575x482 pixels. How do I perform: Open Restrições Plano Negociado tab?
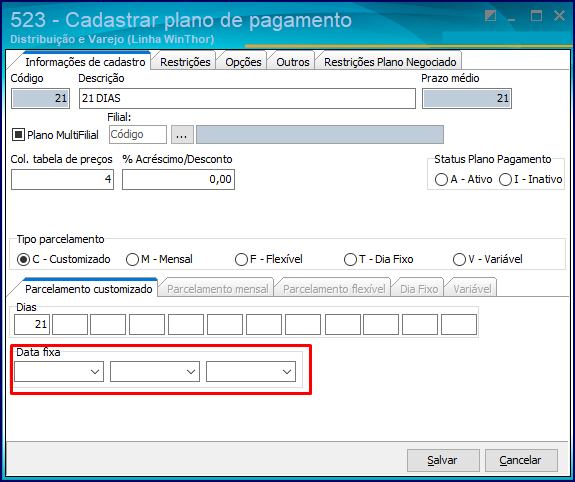pos(390,62)
